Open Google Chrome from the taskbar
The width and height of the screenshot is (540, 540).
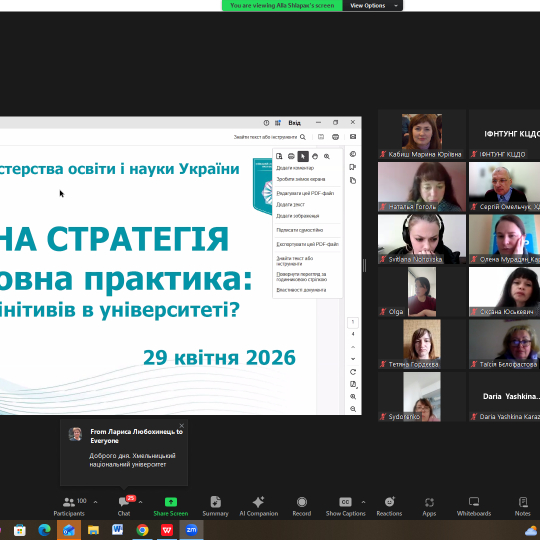tap(142, 530)
